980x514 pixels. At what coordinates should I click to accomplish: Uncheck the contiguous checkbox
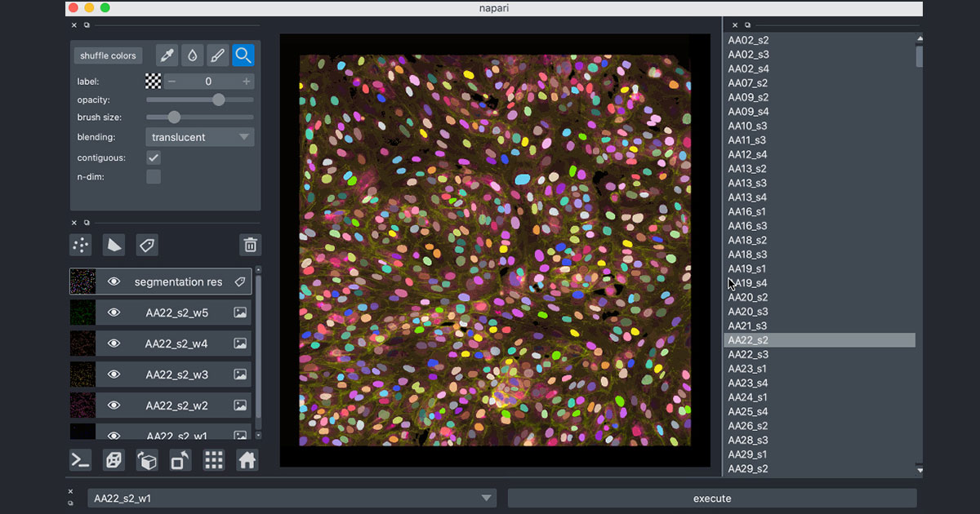(x=154, y=157)
